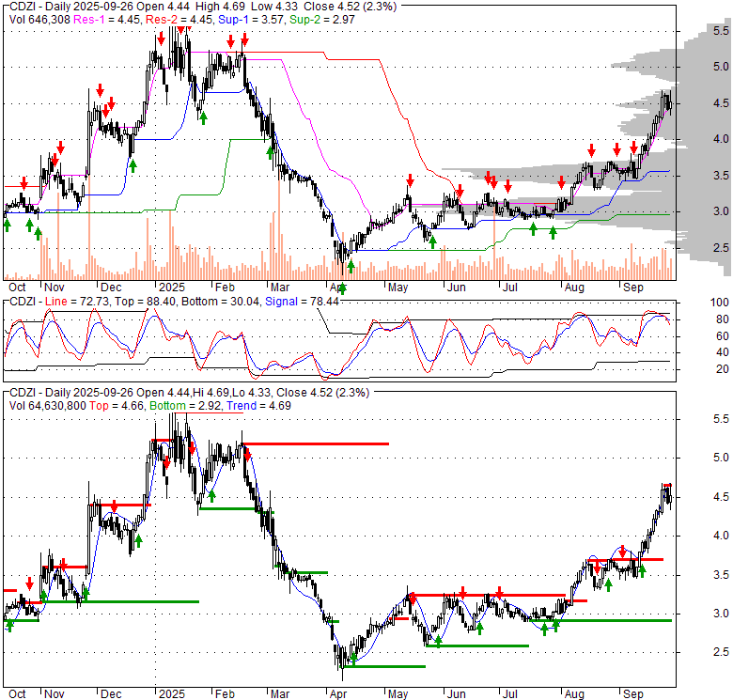Click the 'Mar' month label under top chart

point(279,288)
